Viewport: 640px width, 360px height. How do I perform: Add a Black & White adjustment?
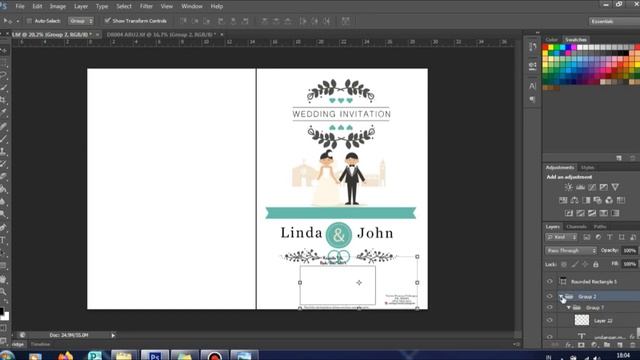pyautogui.click(x=586, y=200)
